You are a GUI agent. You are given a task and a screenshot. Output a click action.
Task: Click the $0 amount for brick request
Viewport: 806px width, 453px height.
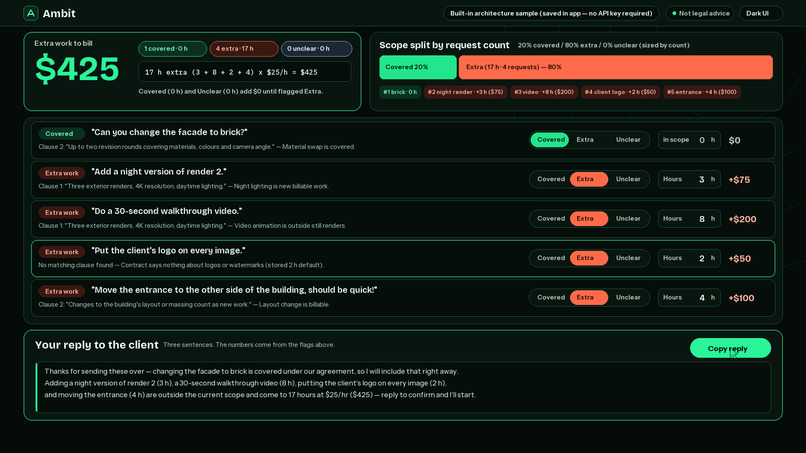point(734,140)
